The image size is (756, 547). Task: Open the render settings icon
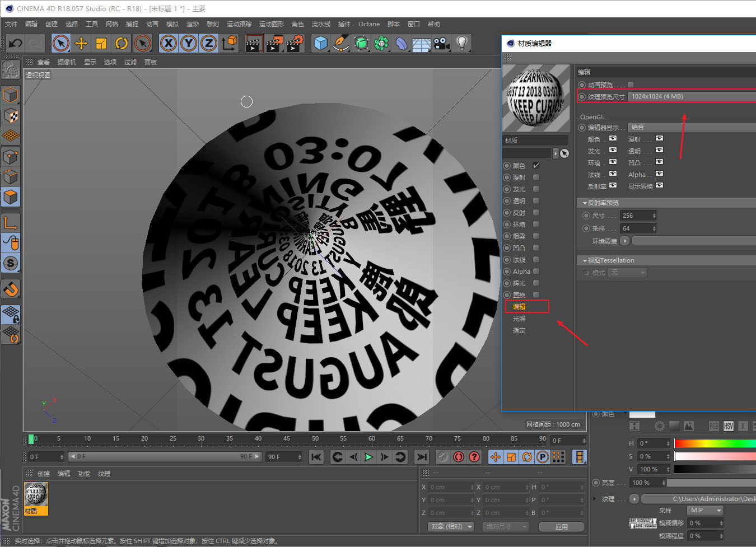[x=295, y=43]
